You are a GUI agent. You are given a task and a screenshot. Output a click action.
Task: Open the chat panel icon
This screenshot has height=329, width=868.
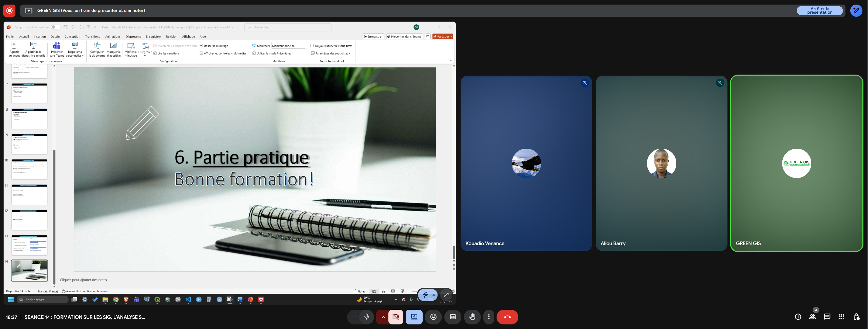827,317
